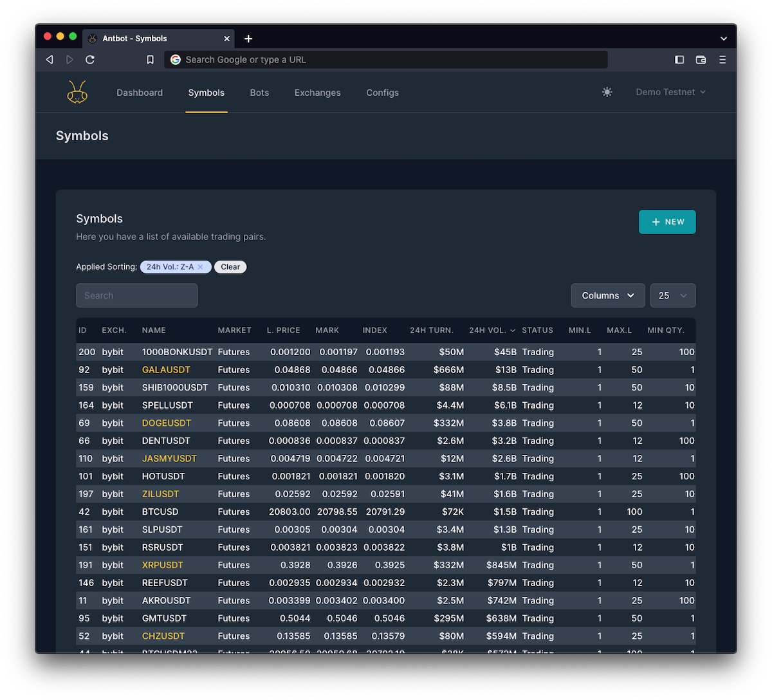This screenshot has height=700, width=772.
Task: Toggle the light/dark theme sun icon
Action: [x=607, y=92]
